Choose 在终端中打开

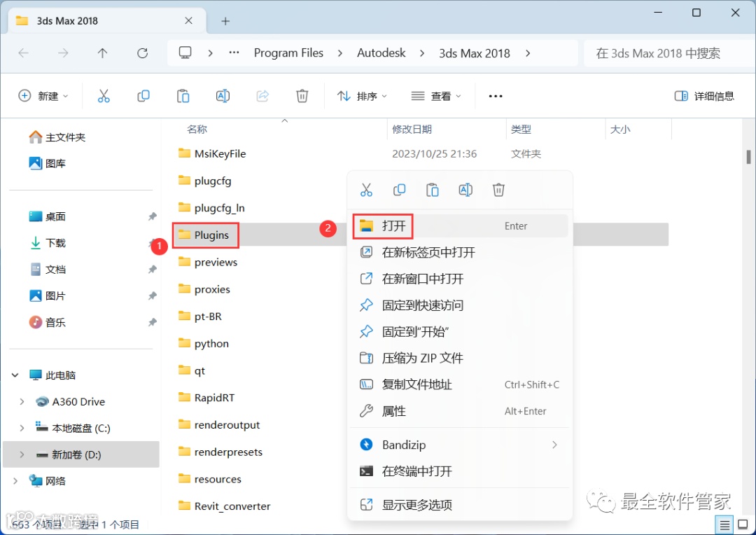tap(459, 471)
